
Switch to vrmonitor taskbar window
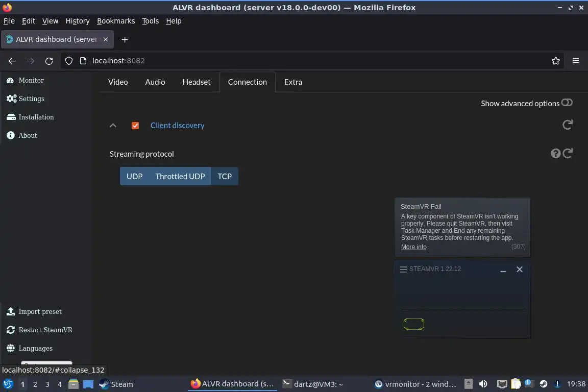(x=415, y=384)
